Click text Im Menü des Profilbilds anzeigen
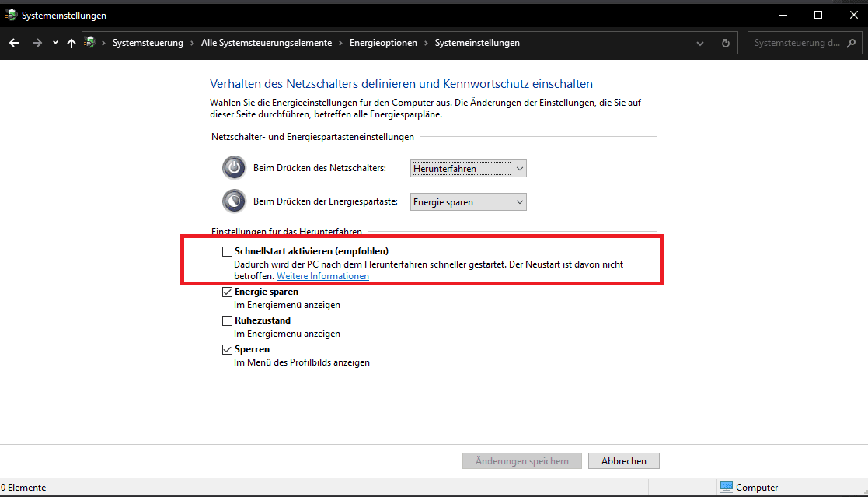This screenshot has width=868, height=497. (302, 362)
